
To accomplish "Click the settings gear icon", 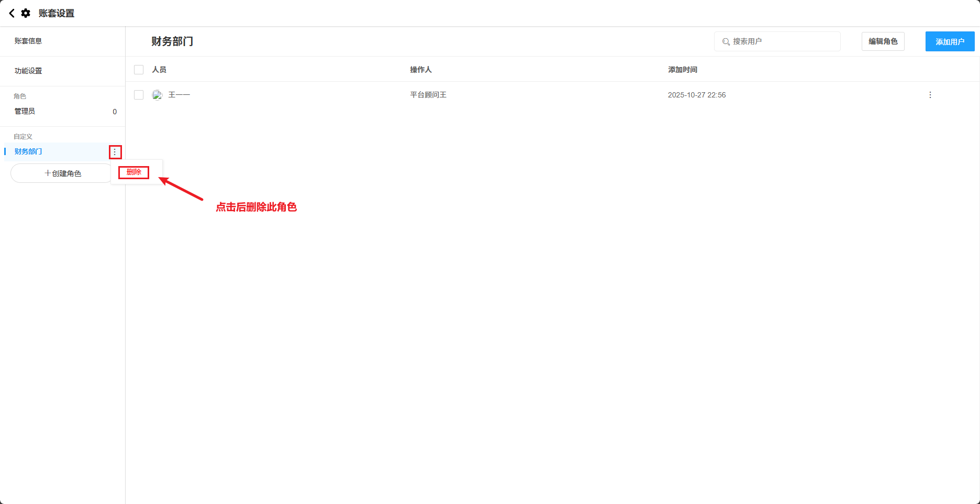I will pyautogui.click(x=26, y=13).
